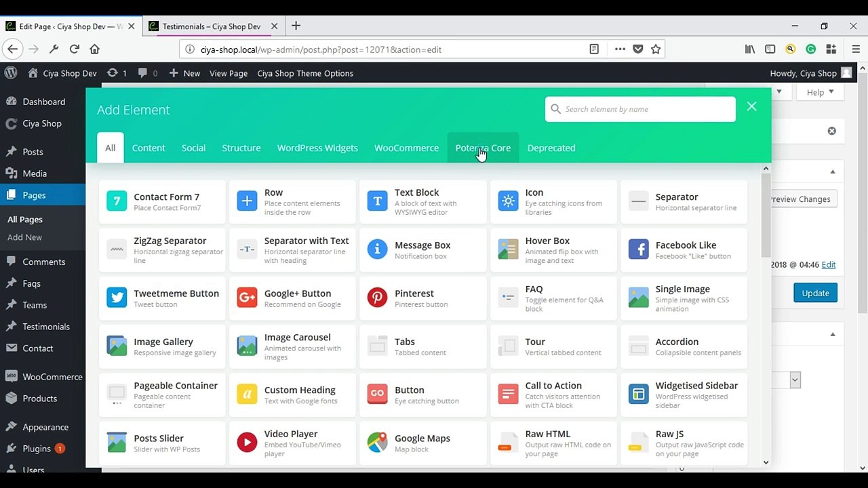Screen dimensions: 868x488
Task: Add the Google Maps element
Action: coord(422,443)
